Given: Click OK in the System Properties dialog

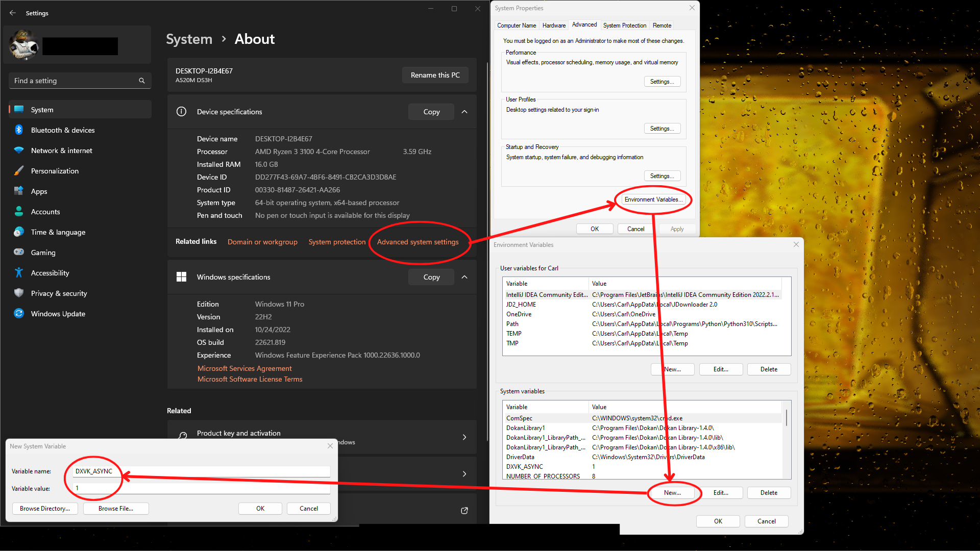Looking at the screenshot, I should tap(595, 229).
